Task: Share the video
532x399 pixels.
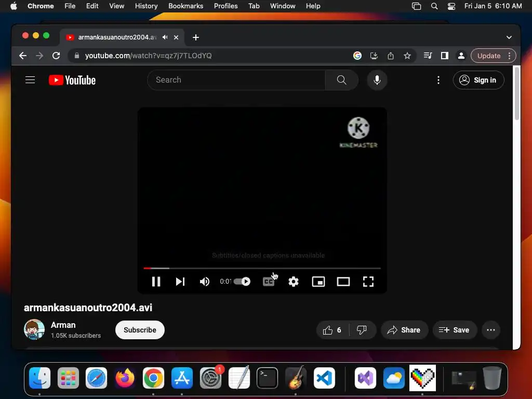Action: coord(404,330)
